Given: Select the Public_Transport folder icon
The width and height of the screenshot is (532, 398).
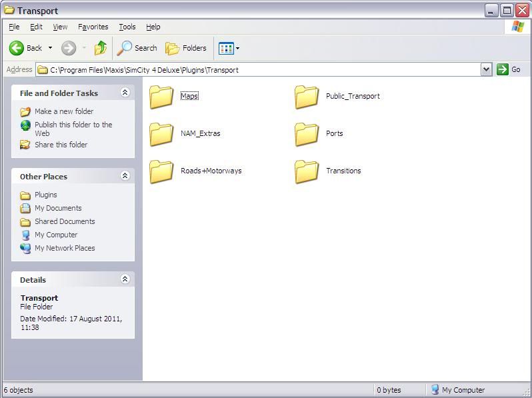Looking at the screenshot, I should point(307,97).
